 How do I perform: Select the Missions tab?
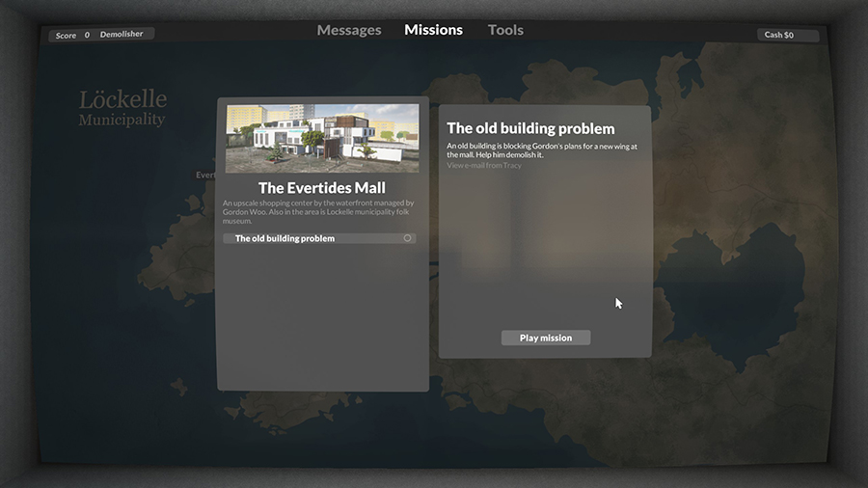(x=433, y=30)
